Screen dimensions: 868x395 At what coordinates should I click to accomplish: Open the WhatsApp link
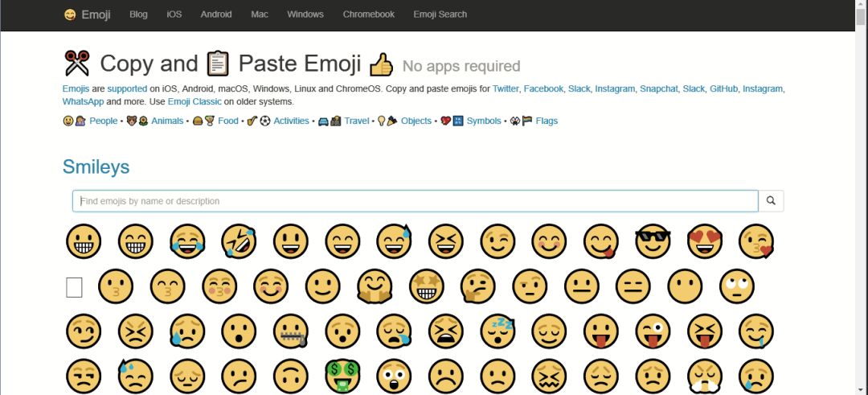coord(83,102)
